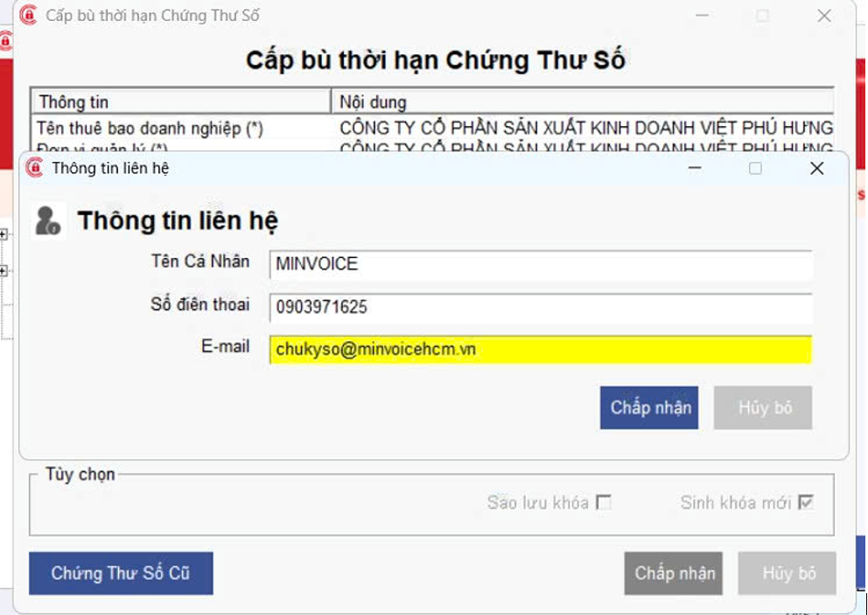Open Chứng Thư Số Cũ
Screen dimensions: 868x615
121,573
